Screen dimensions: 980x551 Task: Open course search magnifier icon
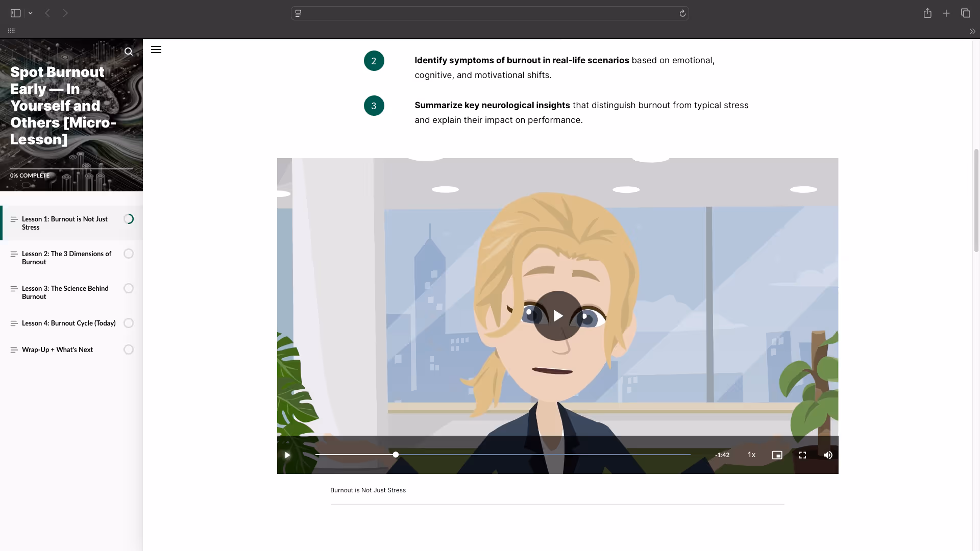point(129,52)
